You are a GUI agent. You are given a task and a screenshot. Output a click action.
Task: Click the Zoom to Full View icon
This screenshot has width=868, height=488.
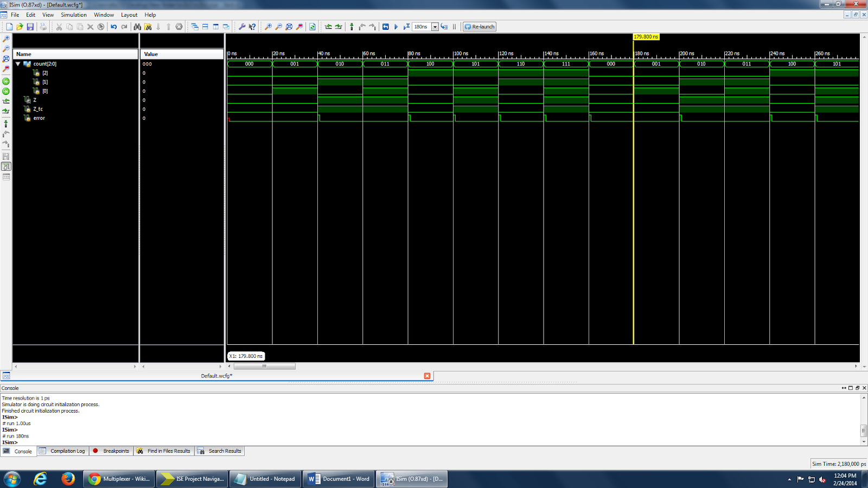point(288,26)
